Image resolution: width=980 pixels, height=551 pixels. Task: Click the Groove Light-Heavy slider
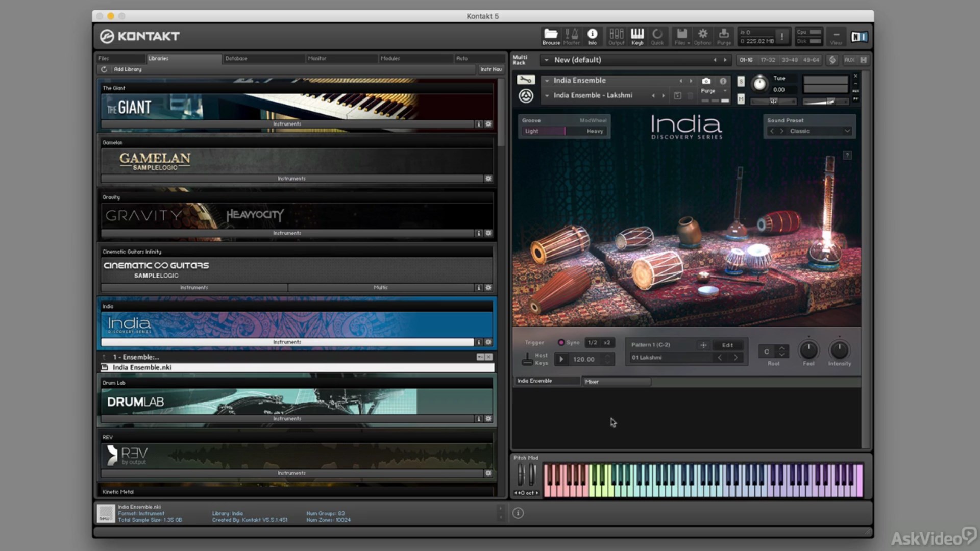coord(563,131)
